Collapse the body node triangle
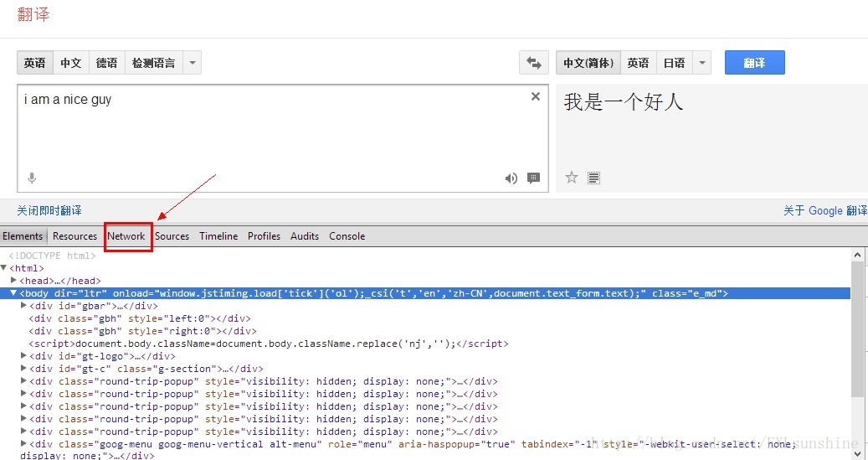Screen dimensions: 868x460 (14, 293)
